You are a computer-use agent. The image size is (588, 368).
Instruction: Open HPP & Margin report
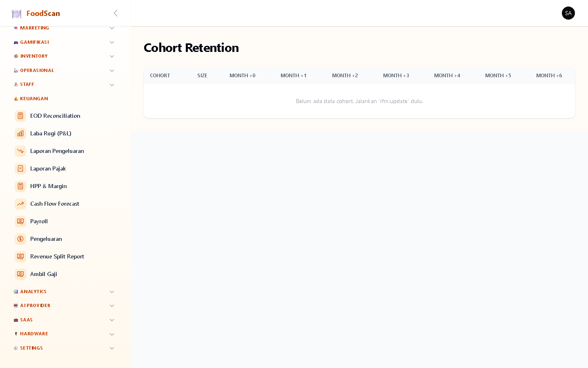[x=65, y=186]
